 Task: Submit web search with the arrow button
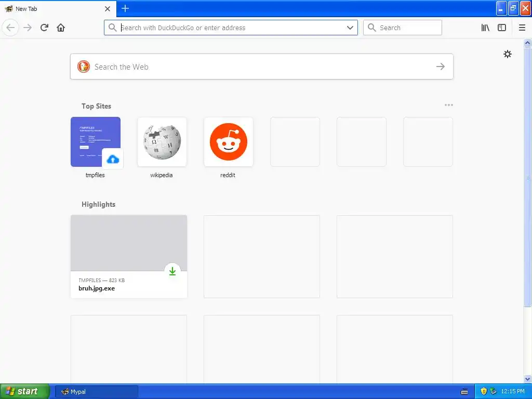(441, 66)
